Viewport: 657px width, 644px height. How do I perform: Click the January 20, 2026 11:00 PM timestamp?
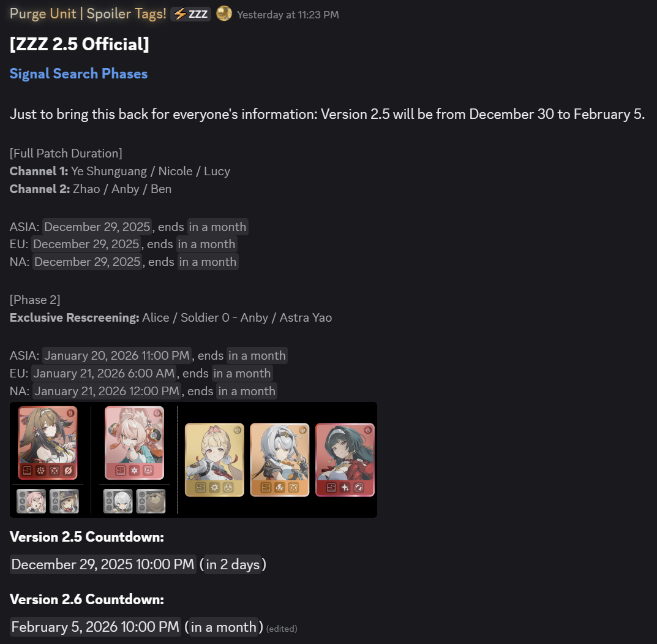(x=117, y=355)
